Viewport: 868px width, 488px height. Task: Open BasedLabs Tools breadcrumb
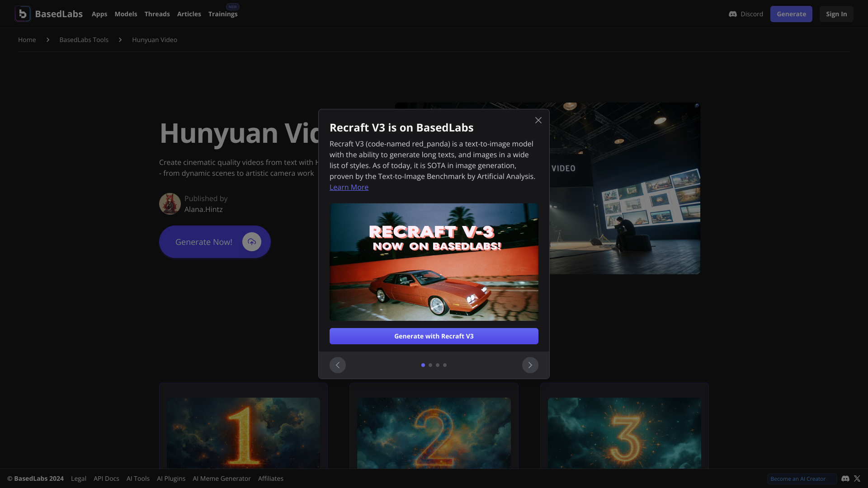84,40
